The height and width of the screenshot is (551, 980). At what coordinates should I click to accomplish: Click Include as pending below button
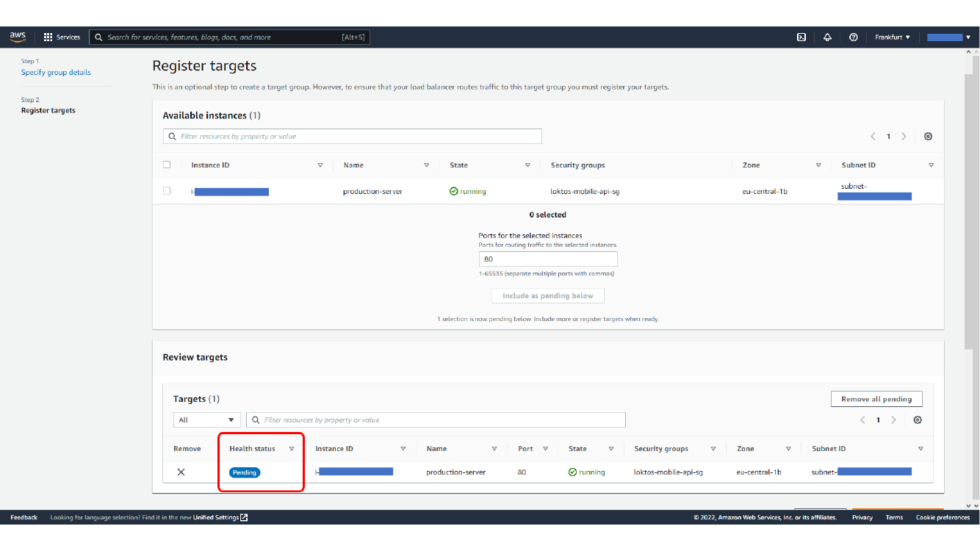click(548, 295)
